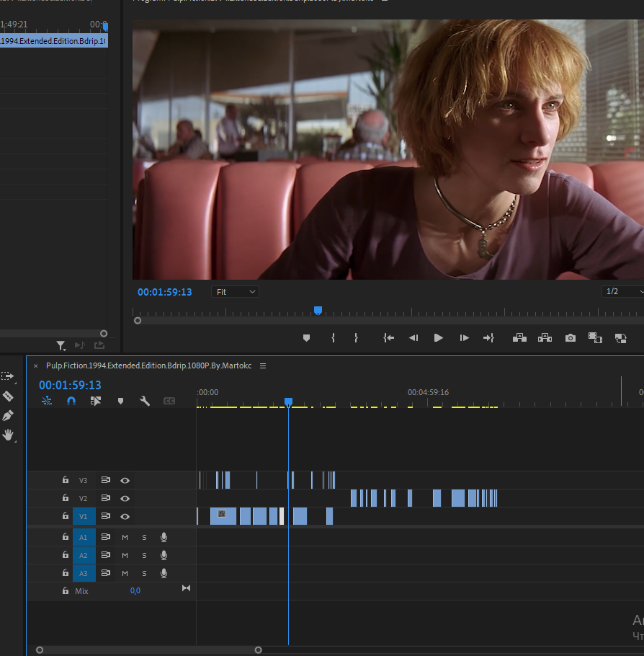
Task: Go to In point button
Action: click(388, 337)
